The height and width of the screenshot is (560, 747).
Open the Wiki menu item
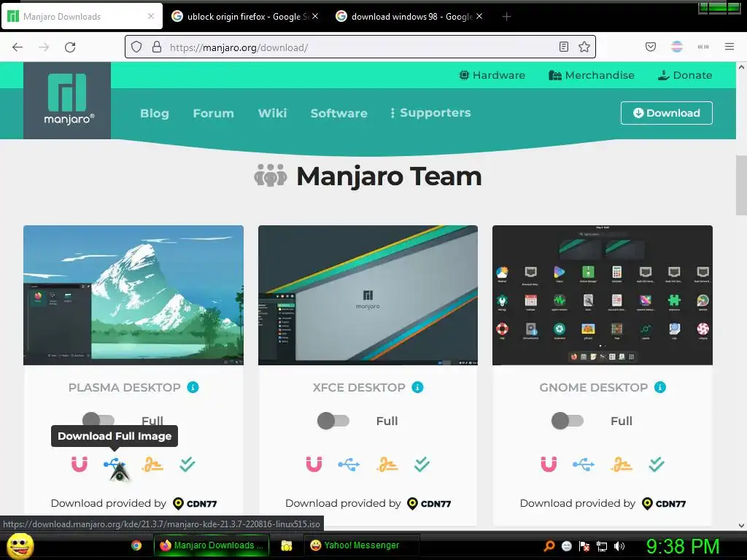click(x=273, y=113)
